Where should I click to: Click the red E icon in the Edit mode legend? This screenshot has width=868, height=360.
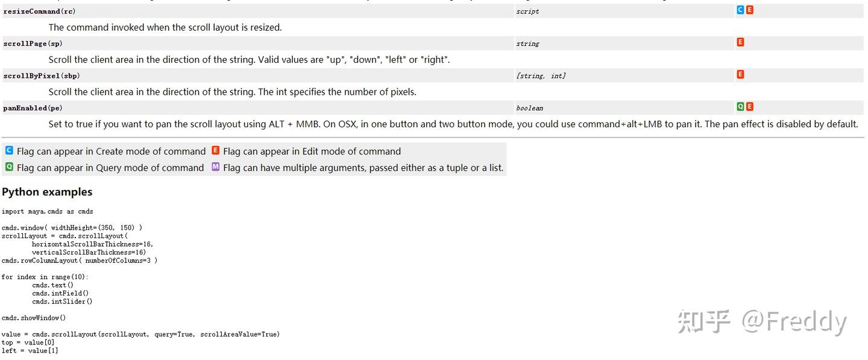215,151
